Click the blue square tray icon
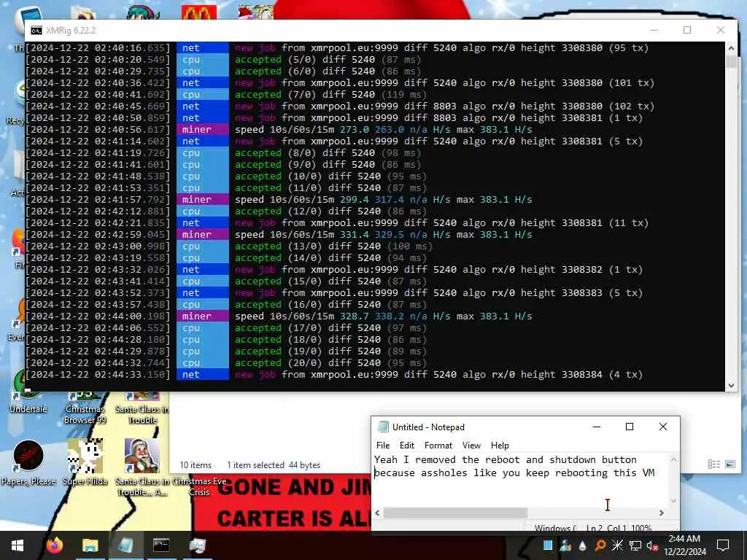The width and height of the screenshot is (747, 560). 548,545
